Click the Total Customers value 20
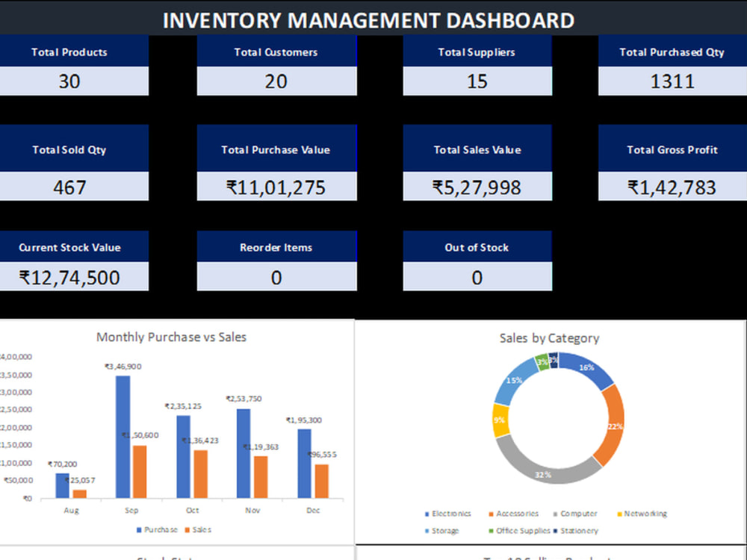 pyautogui.click(x=276, y=81)
